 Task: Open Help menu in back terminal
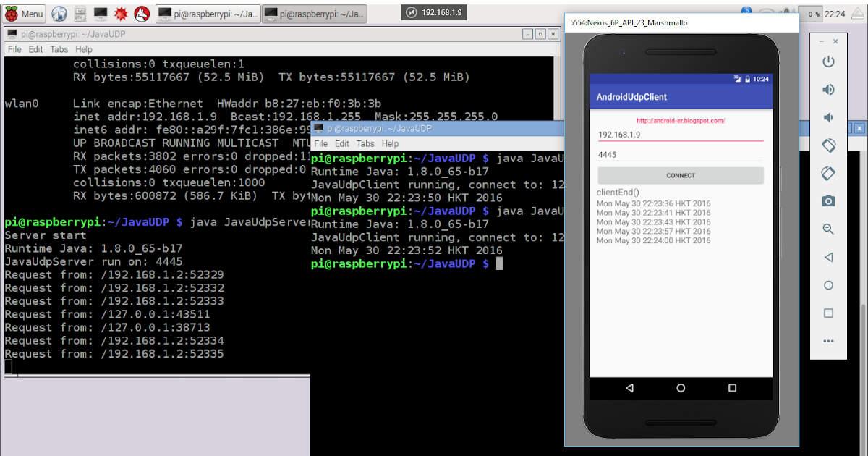click(x=84, y=49)
